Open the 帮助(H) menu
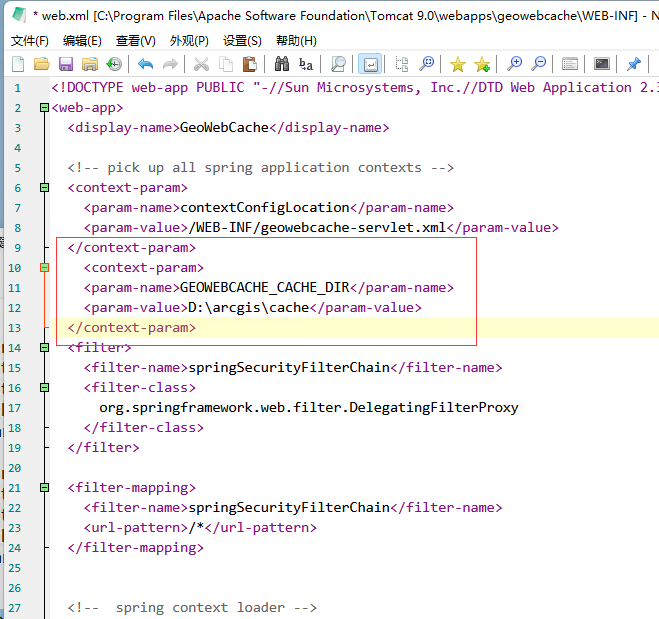 296,41
